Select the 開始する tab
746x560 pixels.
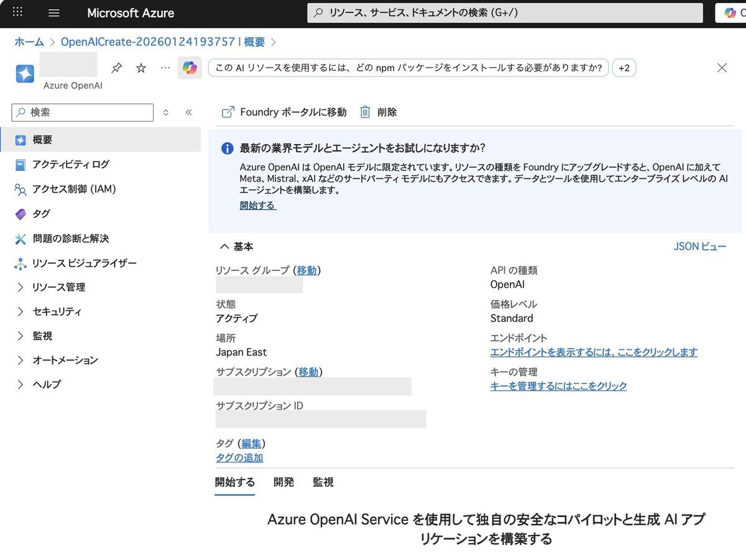pos(235,482)
